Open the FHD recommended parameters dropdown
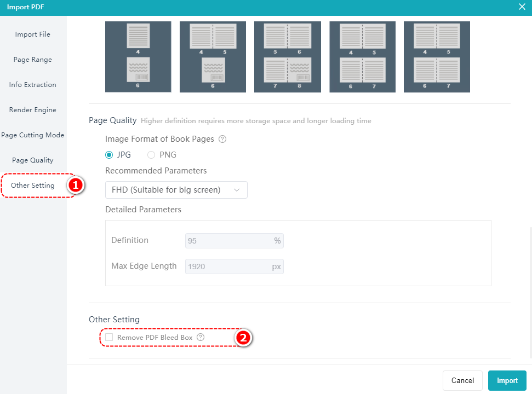This screenshot has width=532, height=394. click(176, 190)
